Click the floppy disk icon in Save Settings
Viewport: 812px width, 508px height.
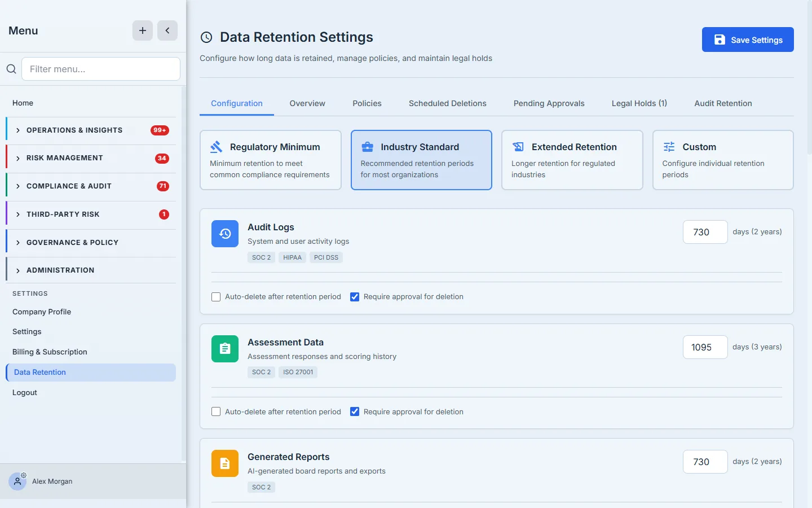pyautogui.click(x=720, y=40)
